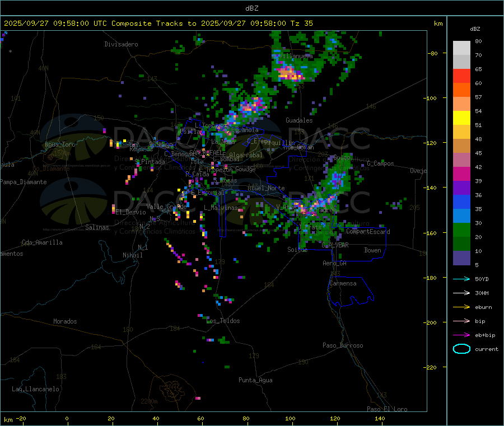504x426 pixels.
Task: Click the intense storm core near Villanueva
Action: pos(290,73)
